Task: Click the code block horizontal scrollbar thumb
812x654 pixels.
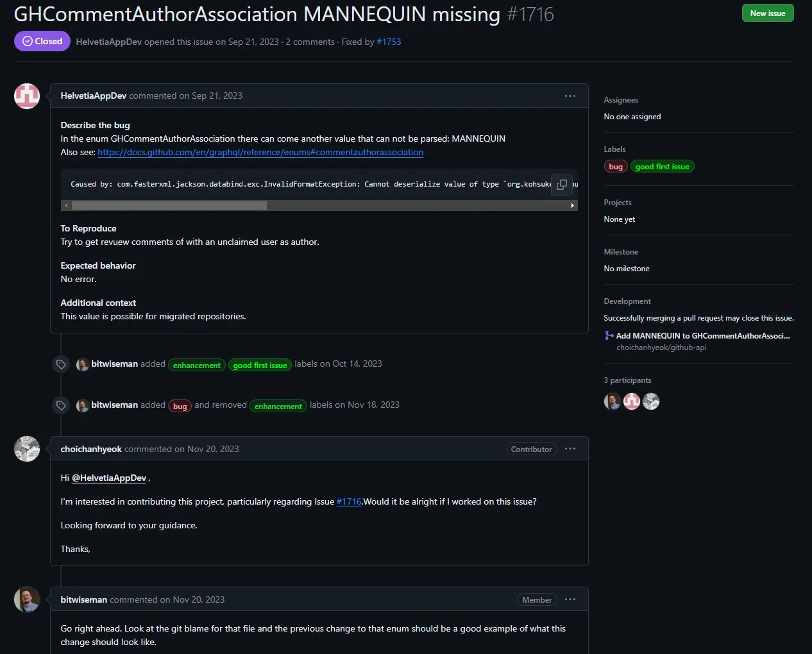Action: coord(169,205)
